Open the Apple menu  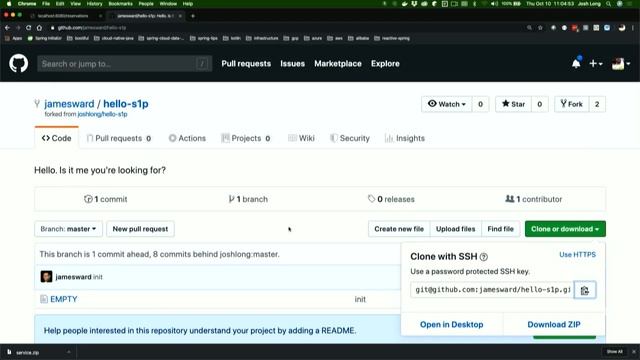point(9,4)
